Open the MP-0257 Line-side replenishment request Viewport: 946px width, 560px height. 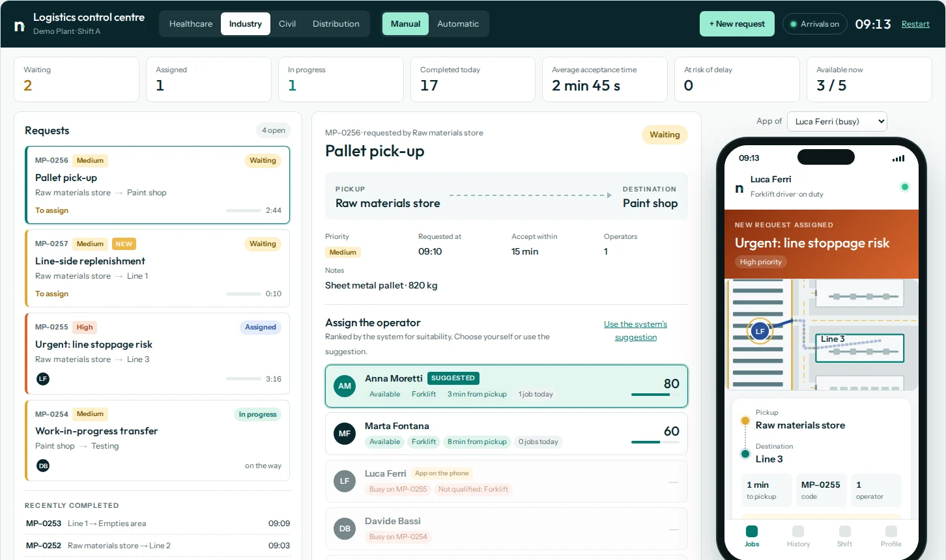pyautogui.click(x=157, y=268)
